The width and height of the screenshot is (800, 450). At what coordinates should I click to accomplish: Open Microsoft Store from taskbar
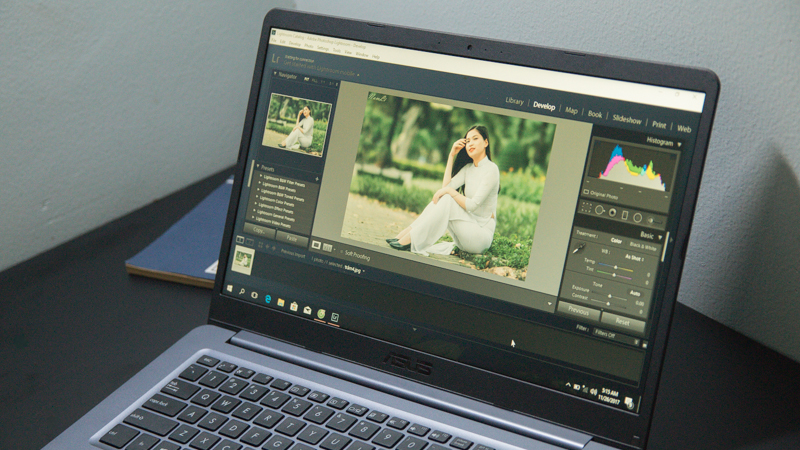point(294,307)
